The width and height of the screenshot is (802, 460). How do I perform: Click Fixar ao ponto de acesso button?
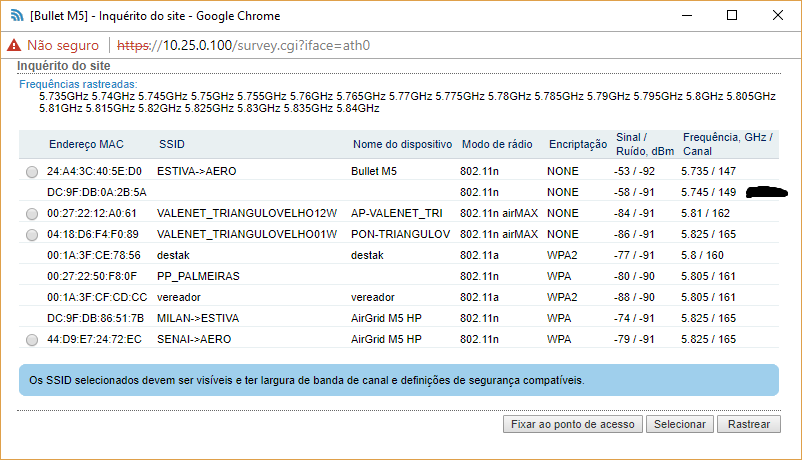pos(572,424)
